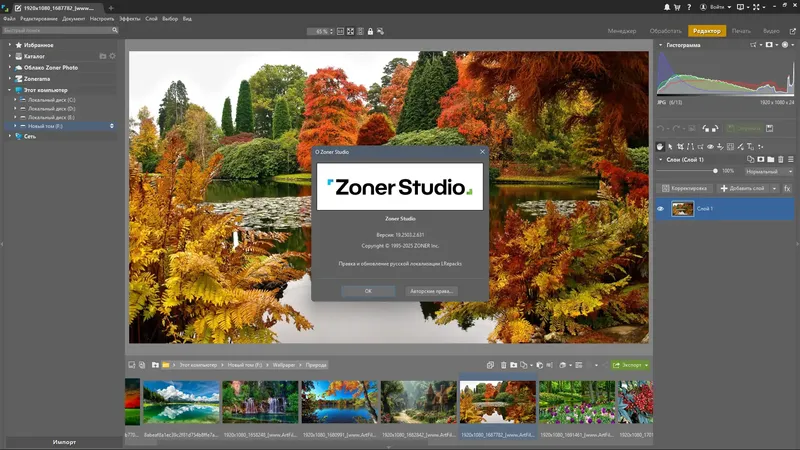The width and height of the screenshot is (800, 450).
Task: Duplicate layer via icon in Слои header
Action: click(x=751, y=160)
